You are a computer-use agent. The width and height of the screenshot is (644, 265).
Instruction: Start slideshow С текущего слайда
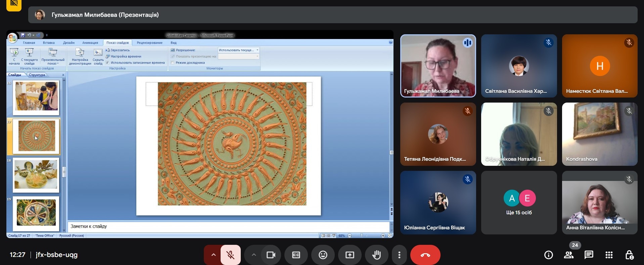pos(30,56)
